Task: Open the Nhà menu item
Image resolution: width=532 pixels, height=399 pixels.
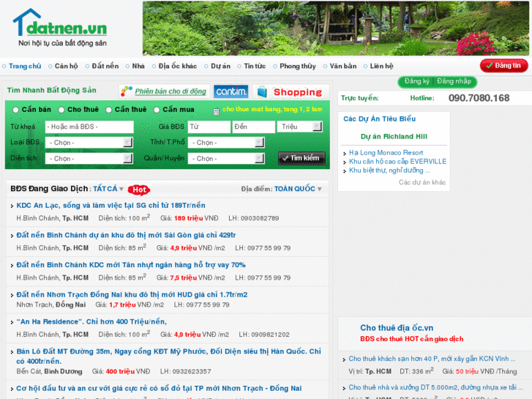Action: [138, 66]
